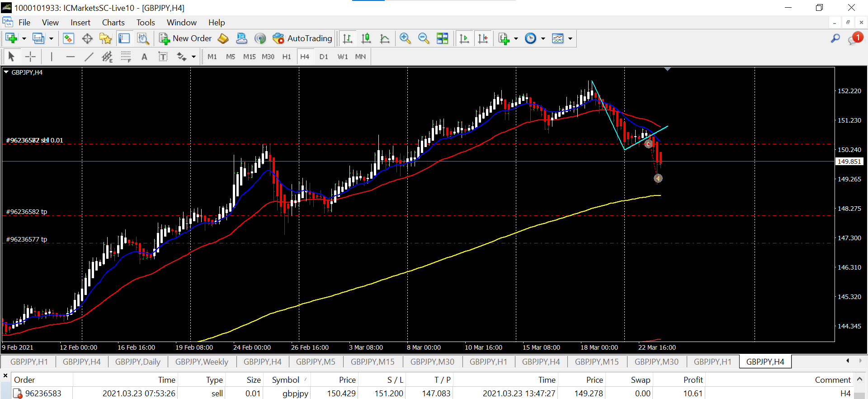The width and height of the screenshot is (868, 399).
Task: Toggle Auto Scroll chart icon
Action: click(464, 38)
